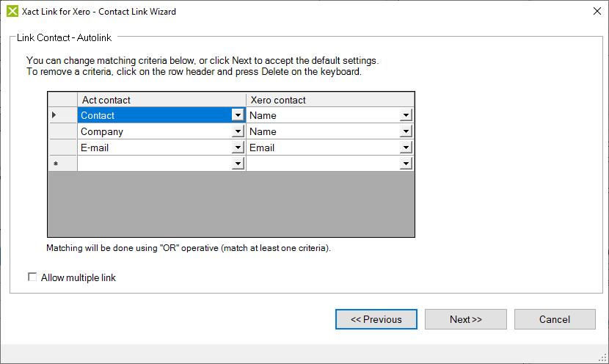
Task: Select the row header with the current-row arrow
Action: point(62,115)
